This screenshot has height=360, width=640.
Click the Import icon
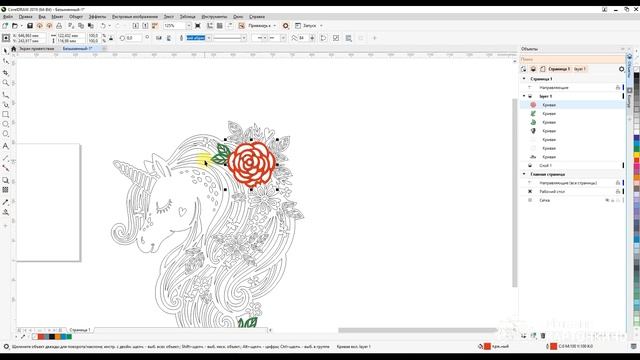coord(136,26)
